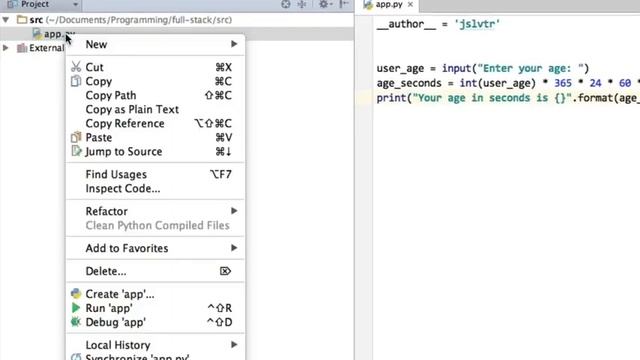Choose Copy from the context menu
The width and height of the screenshot is (640, 360).
tap(155, 81)
